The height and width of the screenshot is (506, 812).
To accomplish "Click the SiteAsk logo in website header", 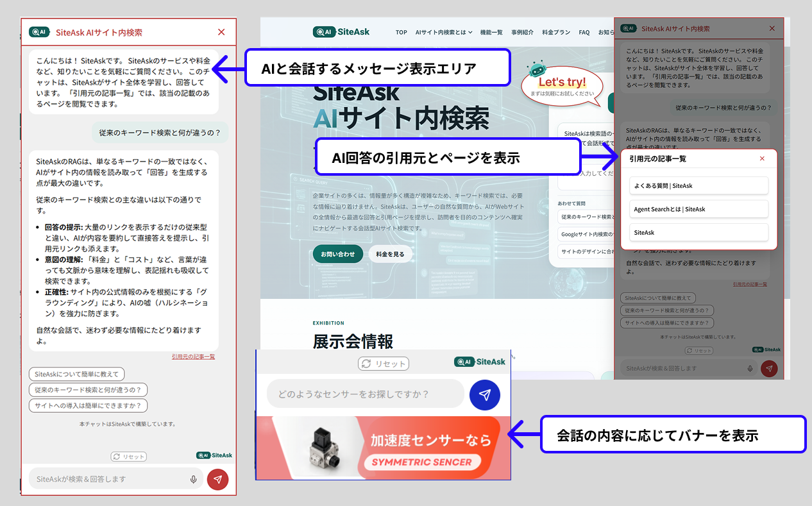I will pos(341,32).
